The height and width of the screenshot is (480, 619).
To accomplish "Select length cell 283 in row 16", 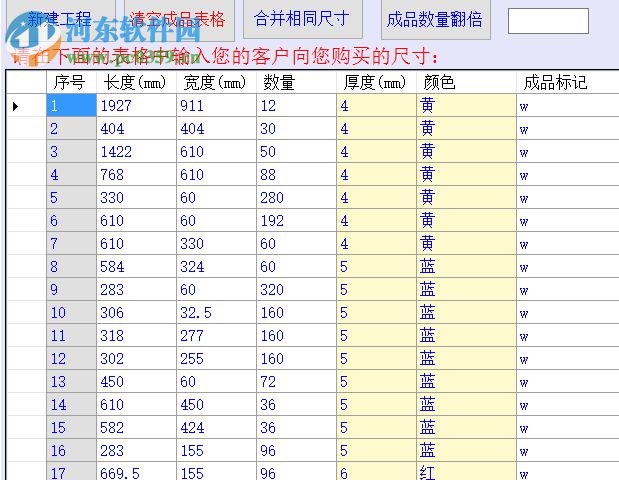I will pyautogui.click(x=136, y=450).
